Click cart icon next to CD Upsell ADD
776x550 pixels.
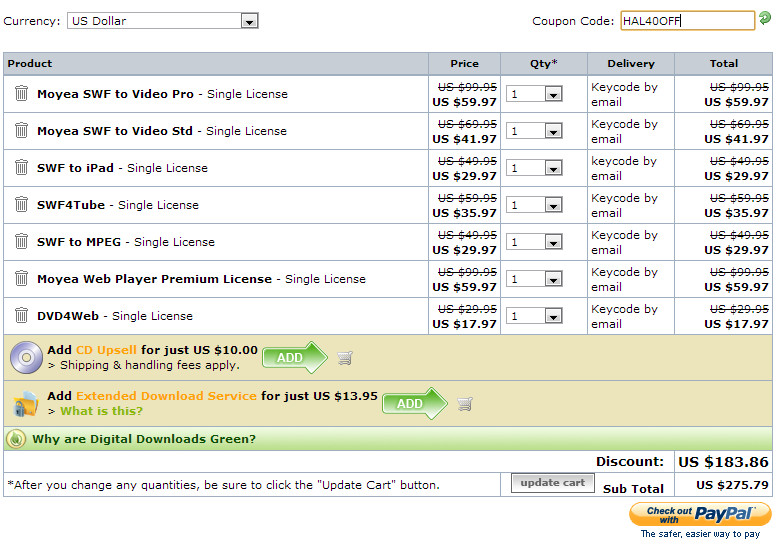pyautogui.click(x=345, y=357)
